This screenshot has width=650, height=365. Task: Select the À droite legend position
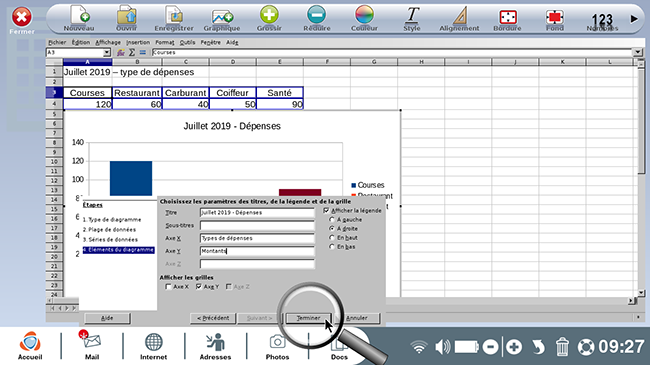(332, 229)
